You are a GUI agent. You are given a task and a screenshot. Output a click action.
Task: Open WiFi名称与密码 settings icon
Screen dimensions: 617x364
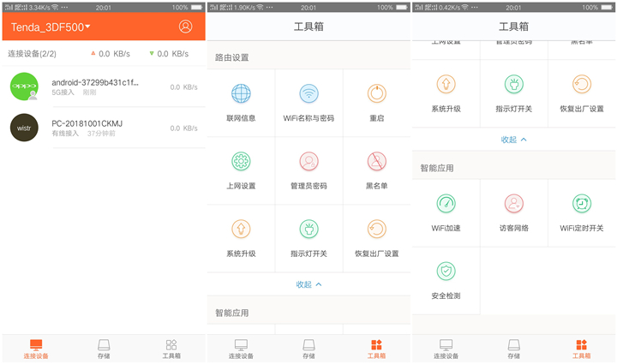(308, 93)
